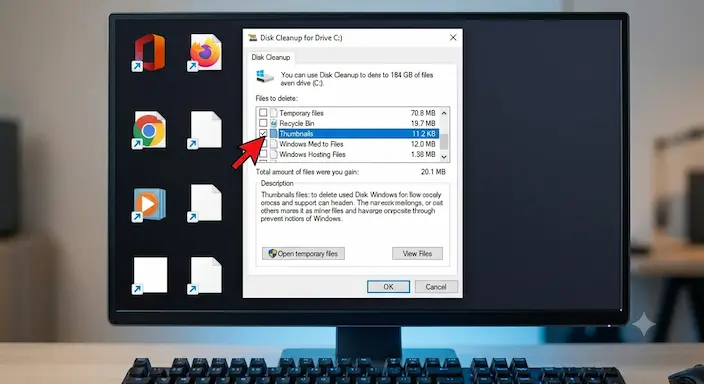Screen dimensions: 704x384
Task: Switch to the Disk Cleanup tab
Action: [271, 57]
